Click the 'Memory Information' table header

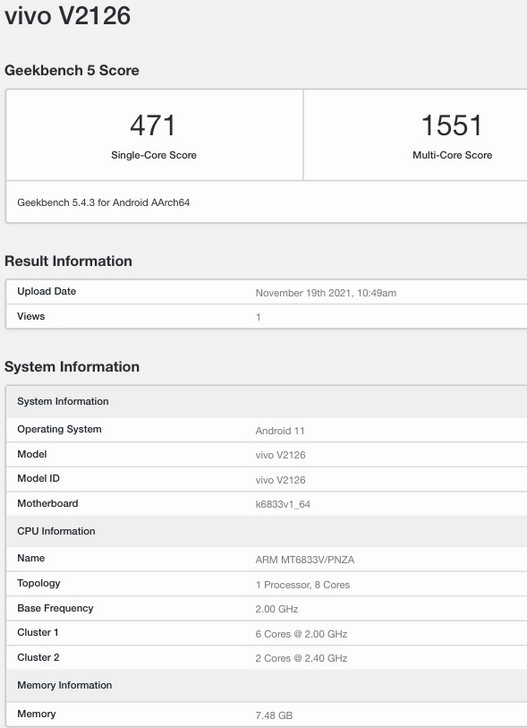[x=267, y=685]
